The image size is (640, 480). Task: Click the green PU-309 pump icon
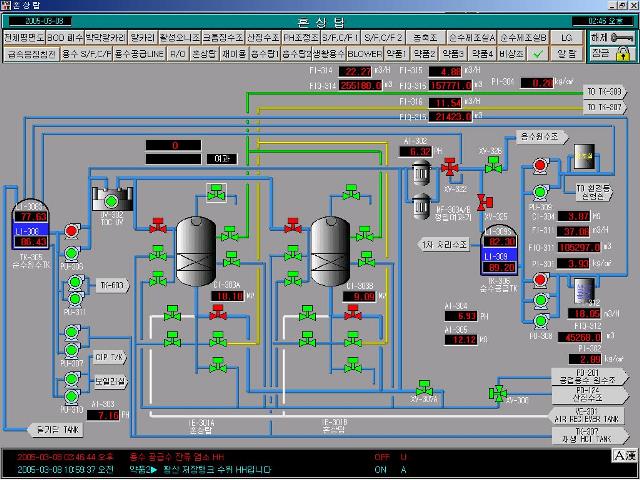540,192
